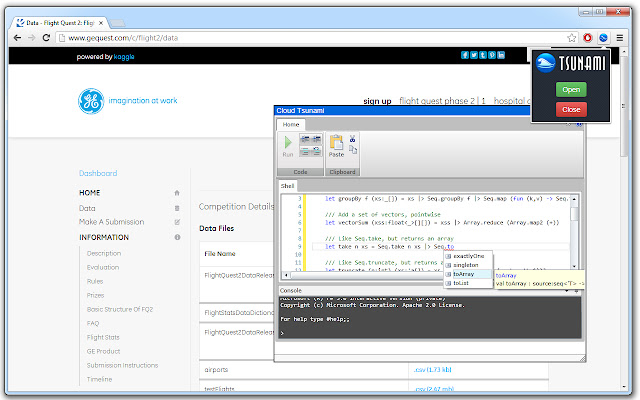Viewport: 640px width, 400px height.
Task: Choose toList from the autocomplete list
Action: point(468,283)
